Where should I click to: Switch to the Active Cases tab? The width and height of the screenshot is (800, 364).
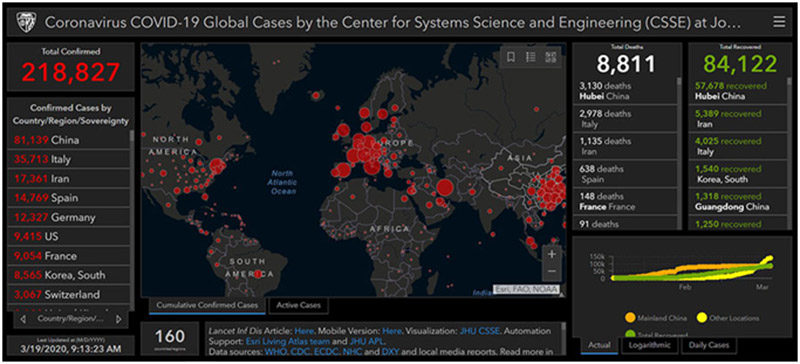point(298,305)
